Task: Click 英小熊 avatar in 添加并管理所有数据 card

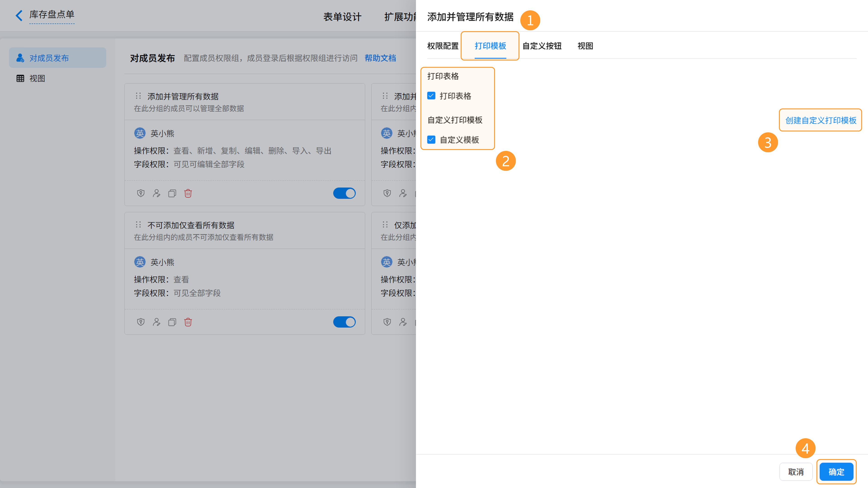Action: click(140, 133)
